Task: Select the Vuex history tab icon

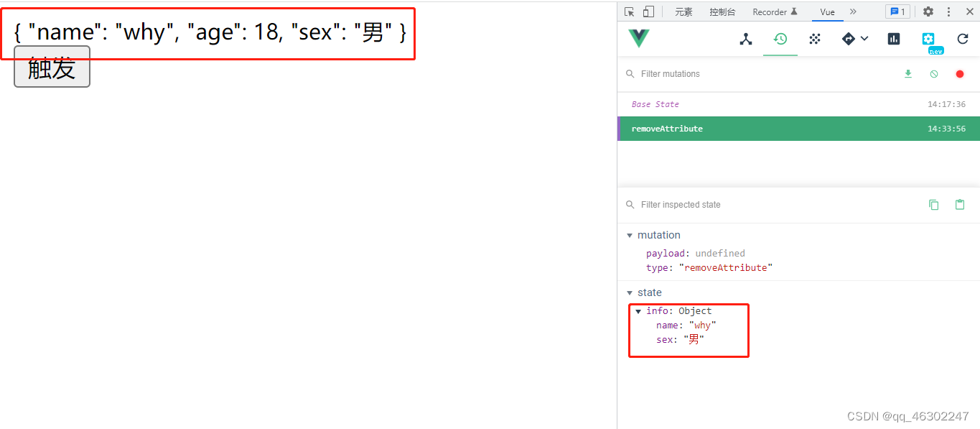Action: tap(780, 39)
